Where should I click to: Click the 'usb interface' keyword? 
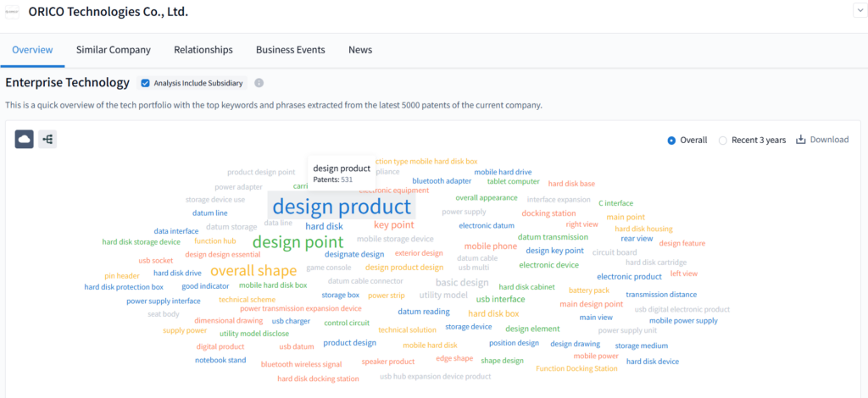[x=500, y=299]
